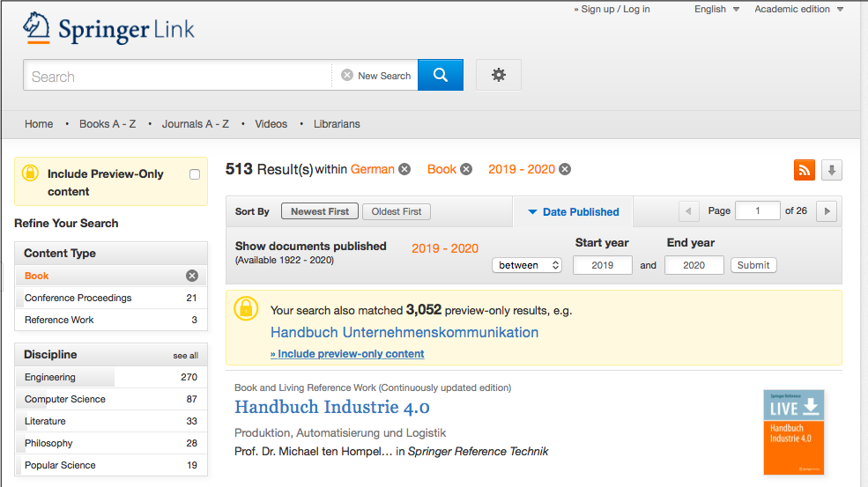Open the between date range dropdown
The width and height of the screenshot is (868, 487).
527,265
